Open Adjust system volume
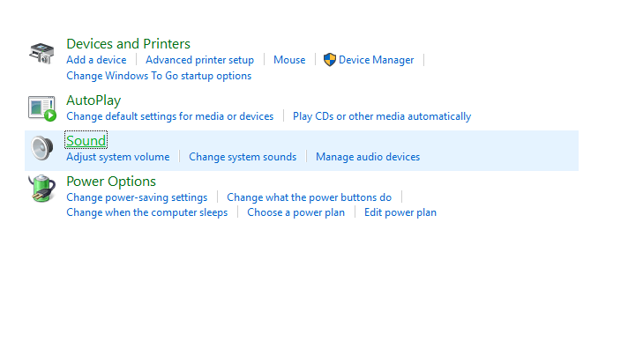This screenshot has width=643, height=364. point(118,157)
